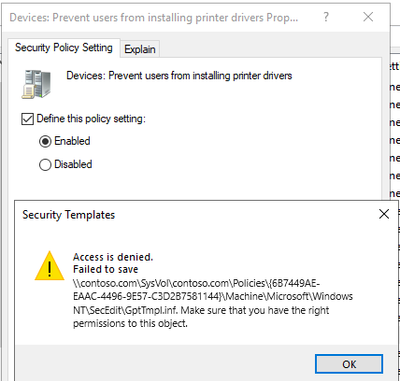The image size is (400, 381).
Task: Confirm the error with the OK button
Action: pyautogui.click(x=349, y=364)
